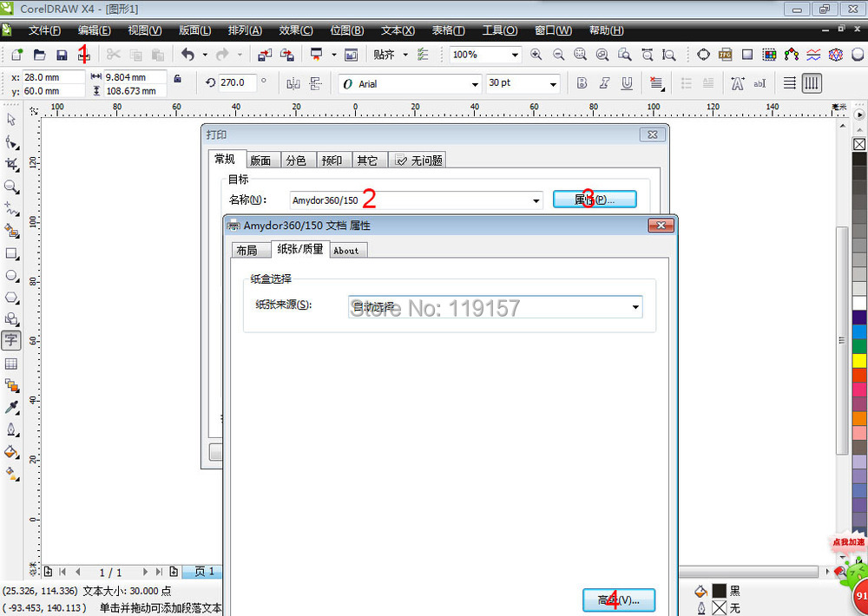
Task: Toggle Bold text formatting
Action: click(x=582, y=83)
